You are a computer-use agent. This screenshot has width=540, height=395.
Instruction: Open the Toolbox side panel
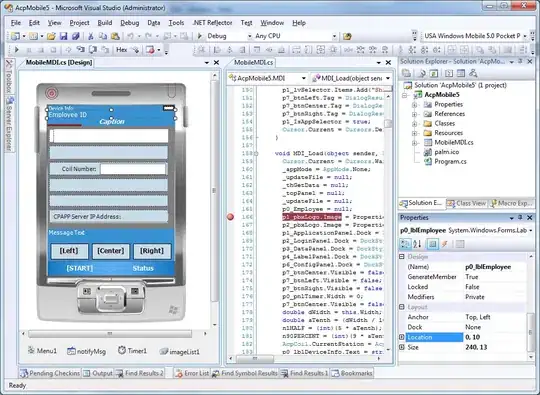click(x=9, y=76)
